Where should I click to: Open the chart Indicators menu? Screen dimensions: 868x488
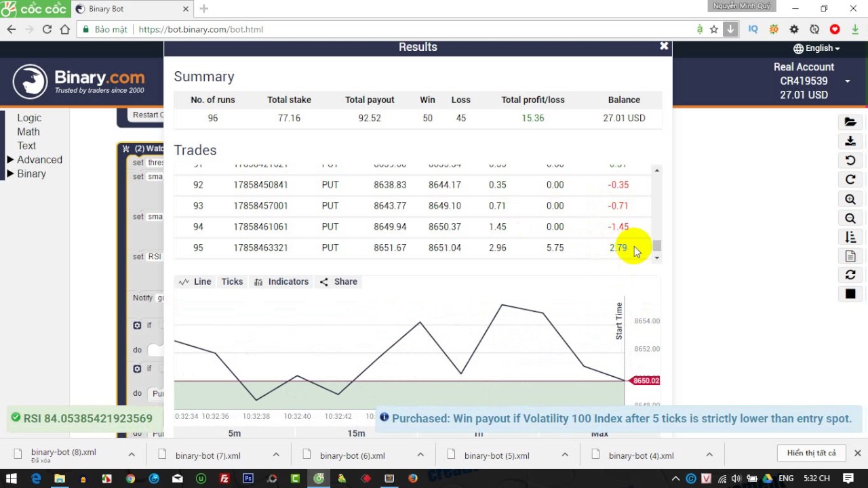[x=281, y=281]
